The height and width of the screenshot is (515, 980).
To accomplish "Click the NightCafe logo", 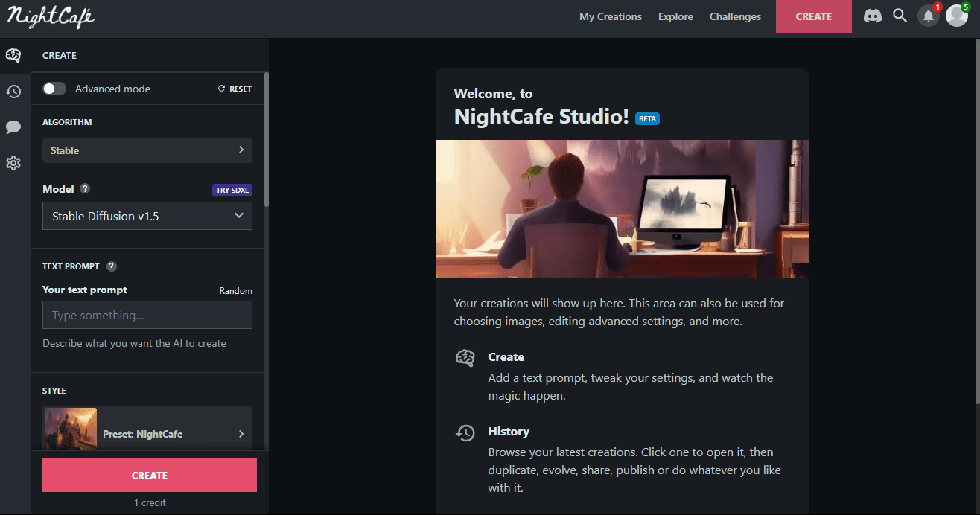I will pos(51,16).
